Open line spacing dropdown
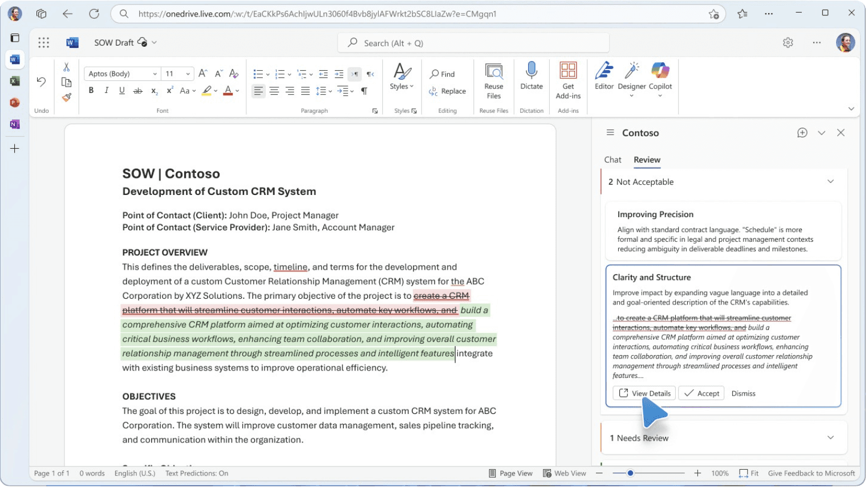The width and height of the screenshot is (868, 488). 324,91
